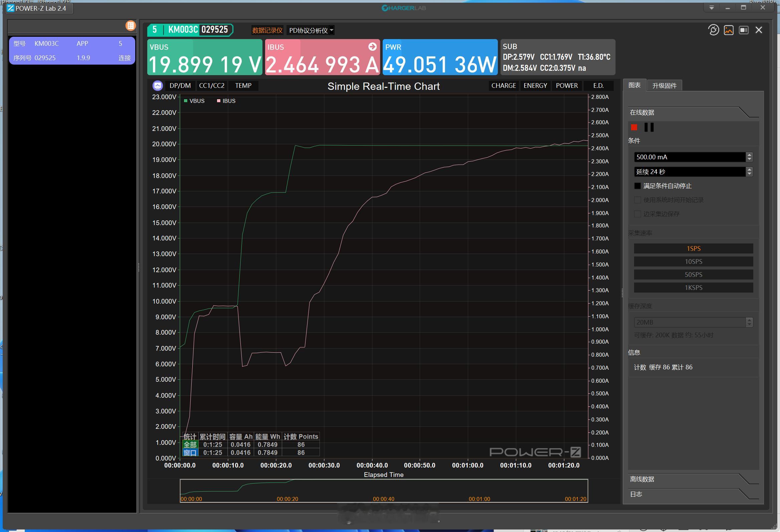Click the ENERGY chart button
Image resolution: width=780 pixels, height=532 pixels.
[x=535, y=85]
